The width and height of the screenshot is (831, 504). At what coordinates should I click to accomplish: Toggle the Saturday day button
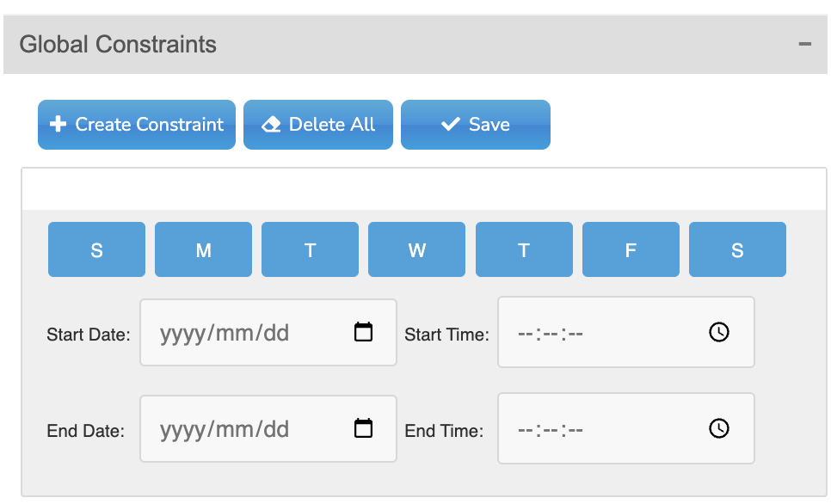tap(737, 249)
